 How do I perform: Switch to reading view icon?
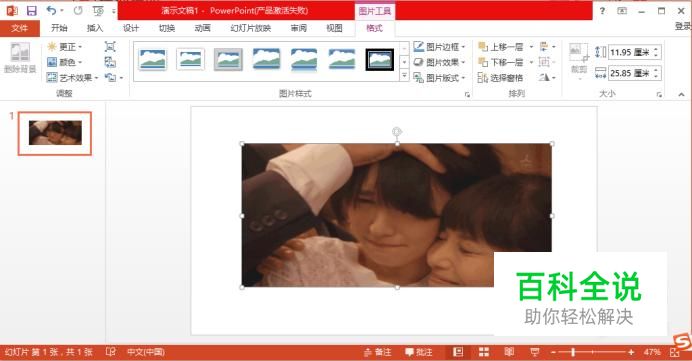pyautogui.click(x=509, y=352)
